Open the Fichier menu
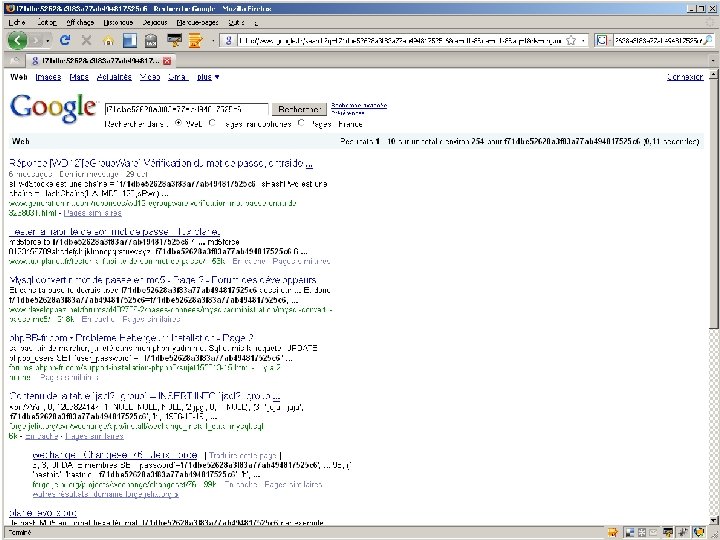 pyautogui.click(x=17, y=22)
